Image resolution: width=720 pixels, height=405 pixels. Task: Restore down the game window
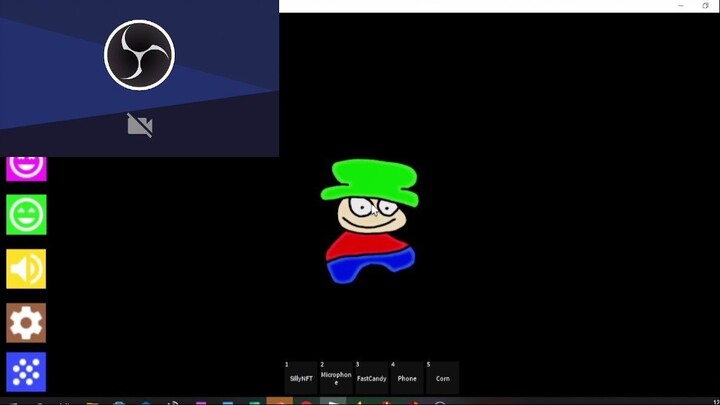(706, 6)
